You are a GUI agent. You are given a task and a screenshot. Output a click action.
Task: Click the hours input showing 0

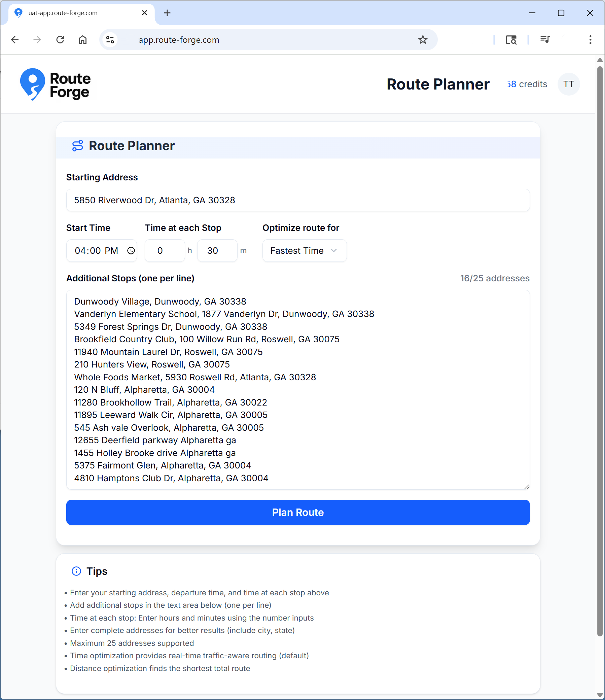coord(165,251)
